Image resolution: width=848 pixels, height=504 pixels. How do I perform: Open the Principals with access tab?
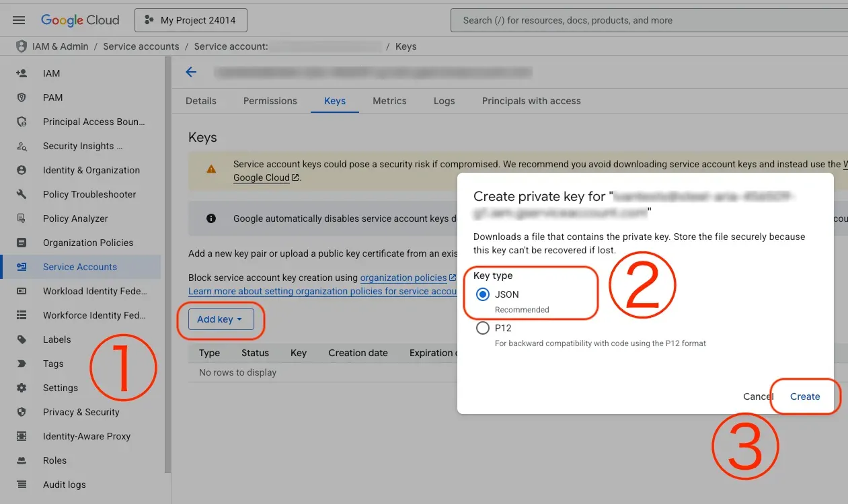point(531,101)
